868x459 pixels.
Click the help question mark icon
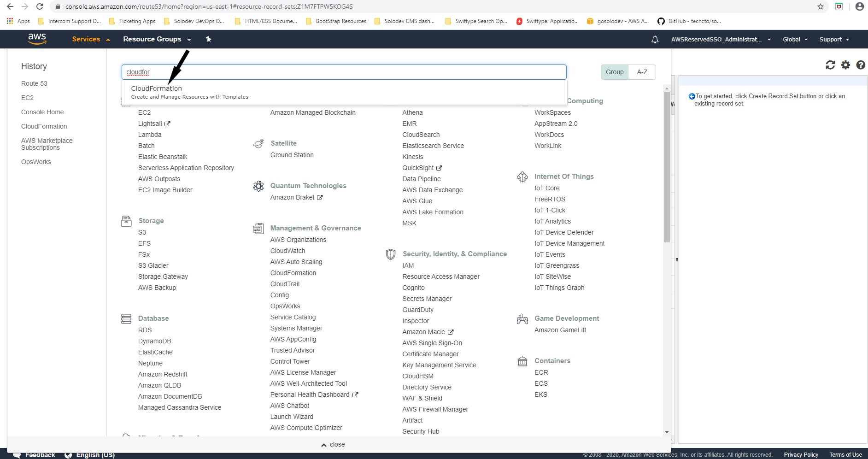tap(861, 65)
